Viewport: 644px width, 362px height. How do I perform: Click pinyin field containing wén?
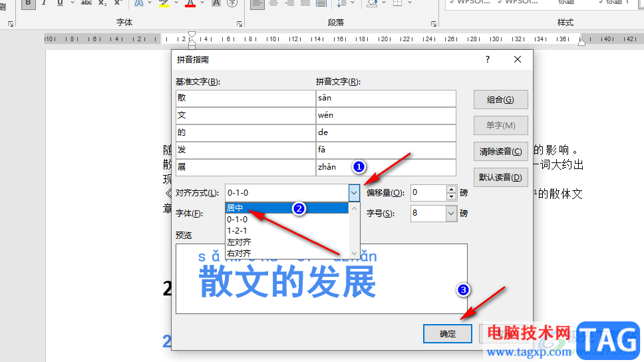coord(386,116)
